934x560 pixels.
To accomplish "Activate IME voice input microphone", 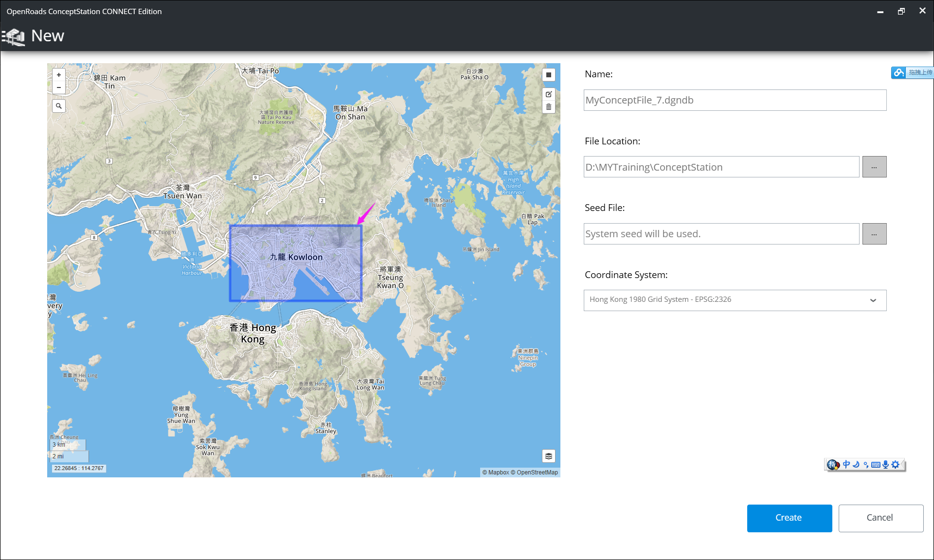I will [886, 464].
